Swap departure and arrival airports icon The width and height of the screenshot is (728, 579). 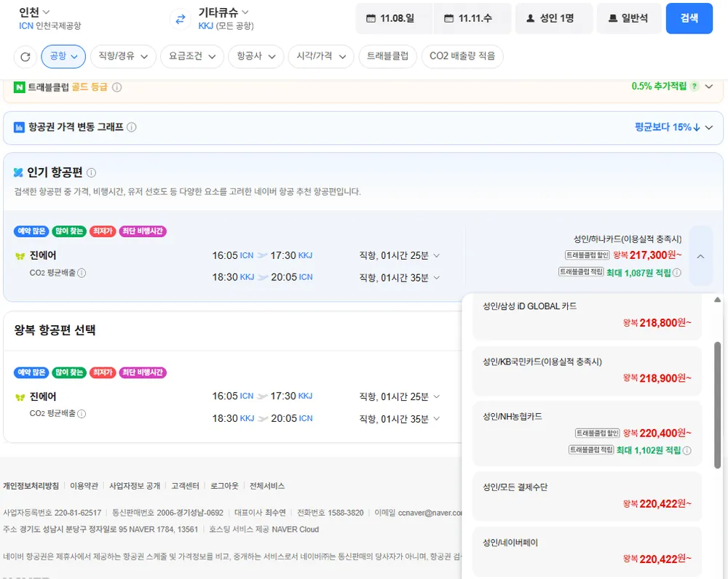coord(180,19)
